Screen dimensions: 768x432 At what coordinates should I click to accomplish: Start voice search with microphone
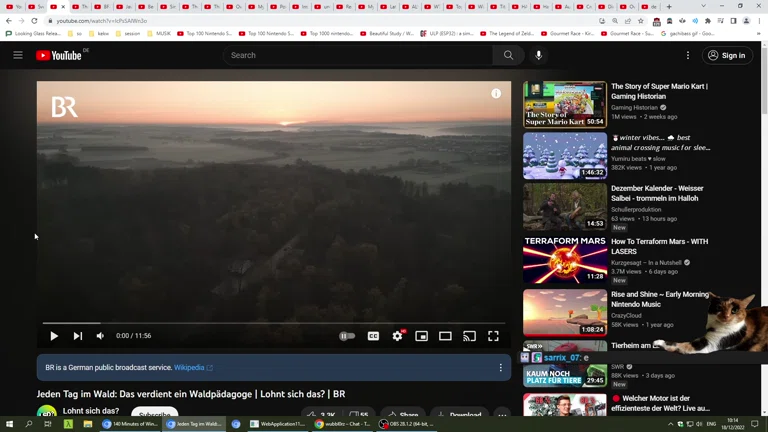click(x=539, y=55)
